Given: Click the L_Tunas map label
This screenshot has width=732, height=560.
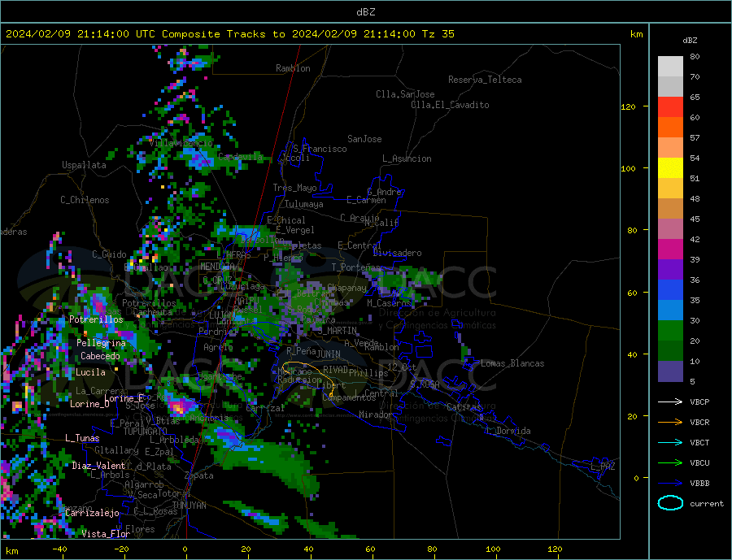Looking at the screenshot, I should [x=82, y=438].
